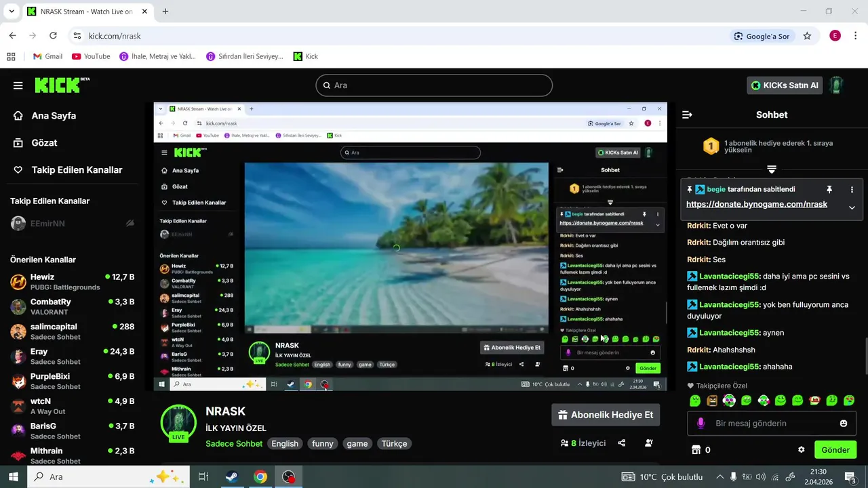The height and width of the screenshot is (488, 868).
Task: Select the game tag under the stream title
Action: click(357, 444)
